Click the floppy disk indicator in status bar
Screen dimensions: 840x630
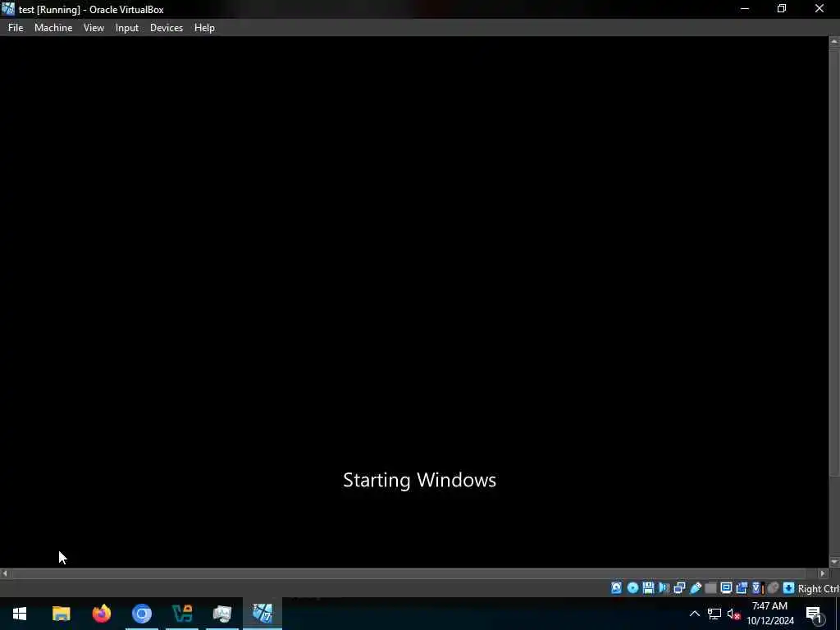click(648, 588)
